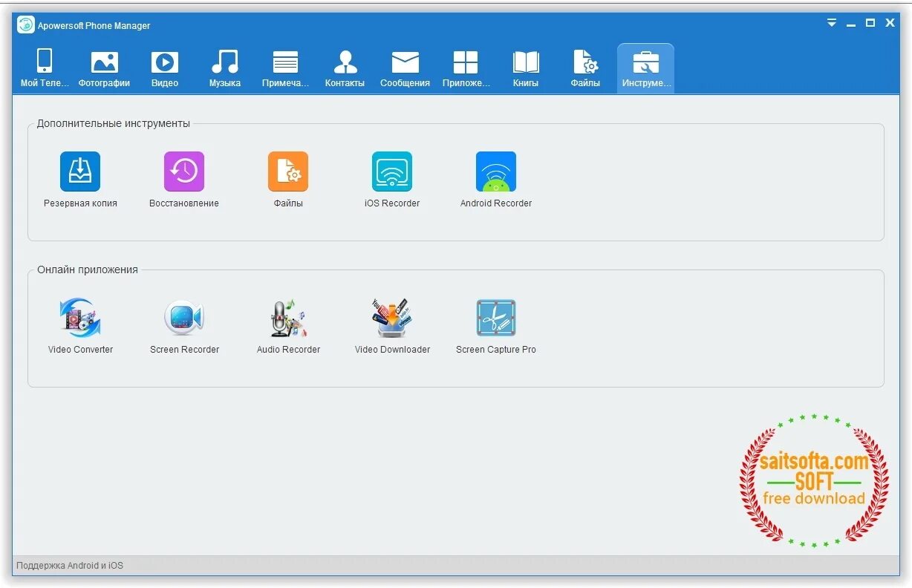
Task: Select the Инструменты tab
Action: click(645, 68)
